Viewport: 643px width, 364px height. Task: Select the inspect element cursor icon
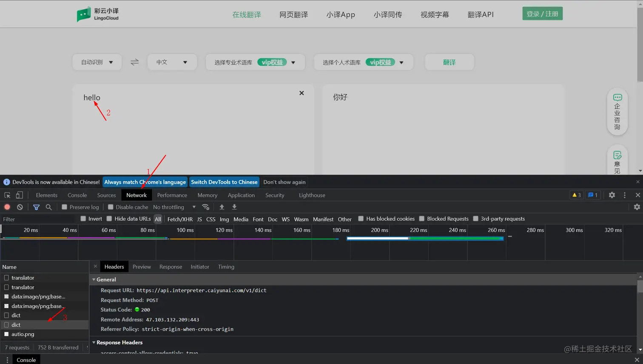[7, 195]
